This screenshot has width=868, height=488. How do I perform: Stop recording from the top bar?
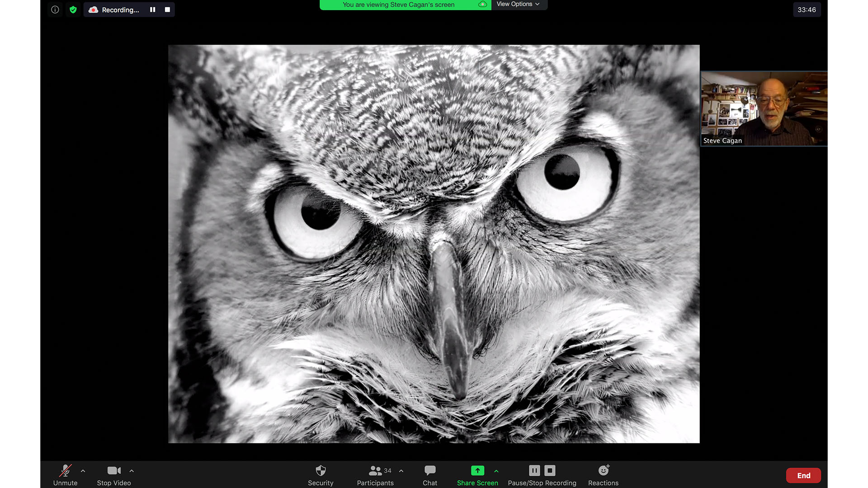(167, 9)
